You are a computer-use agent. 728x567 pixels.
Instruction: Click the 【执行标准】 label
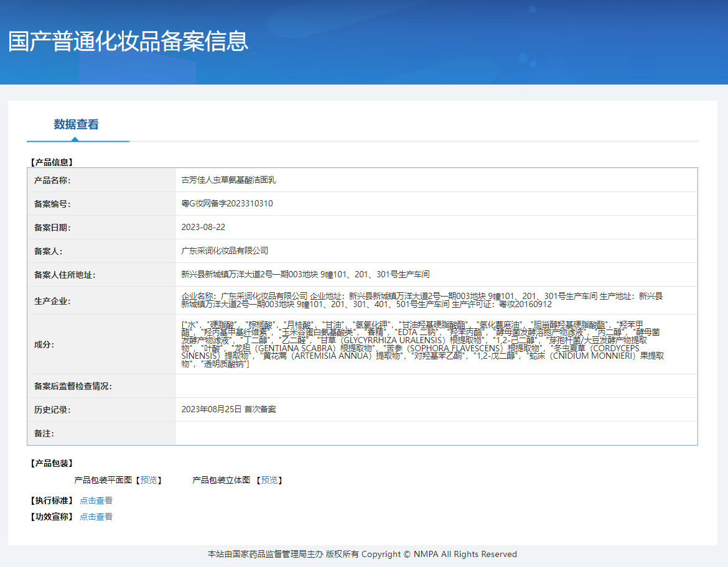tap(52, 500)
